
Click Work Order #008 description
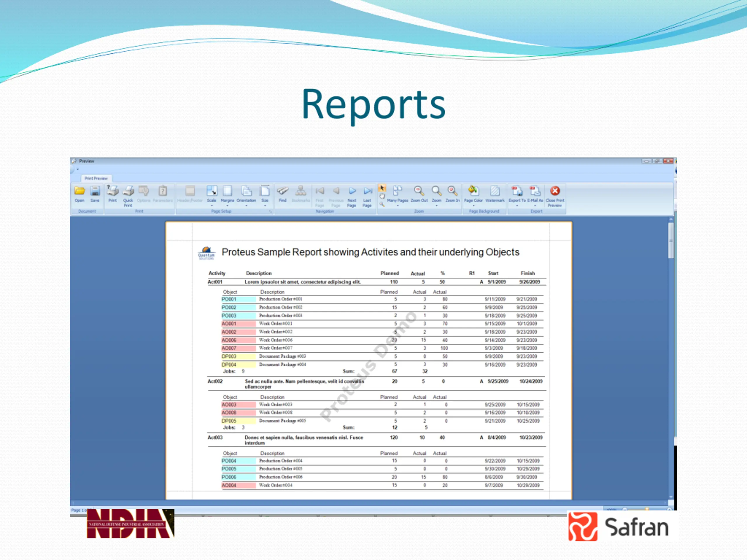[275, 412]
